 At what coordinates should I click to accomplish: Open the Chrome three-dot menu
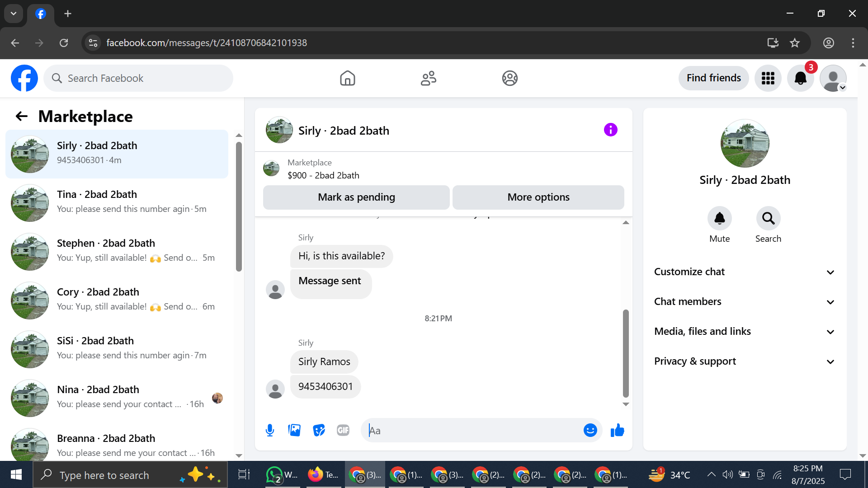(x=853, y=43)
